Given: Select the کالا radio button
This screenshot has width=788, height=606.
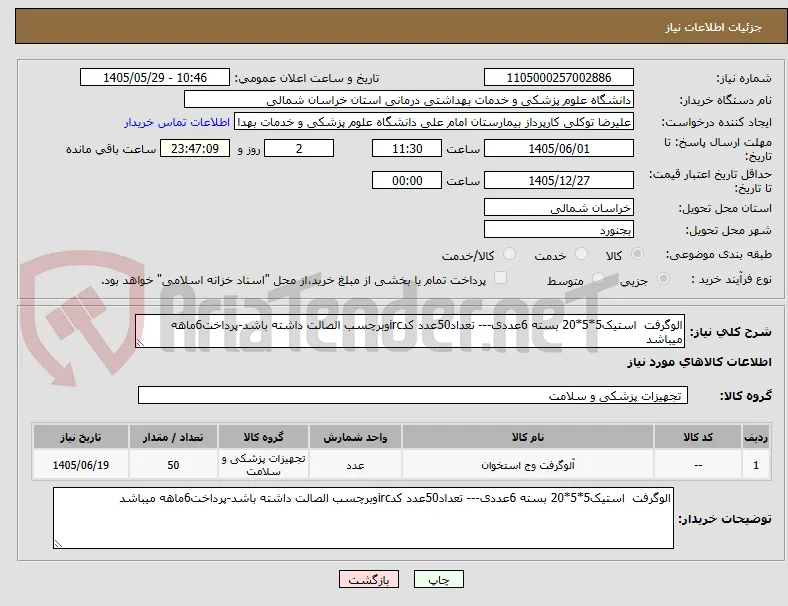Looking at the screenshot, I should tap(637, 254).
